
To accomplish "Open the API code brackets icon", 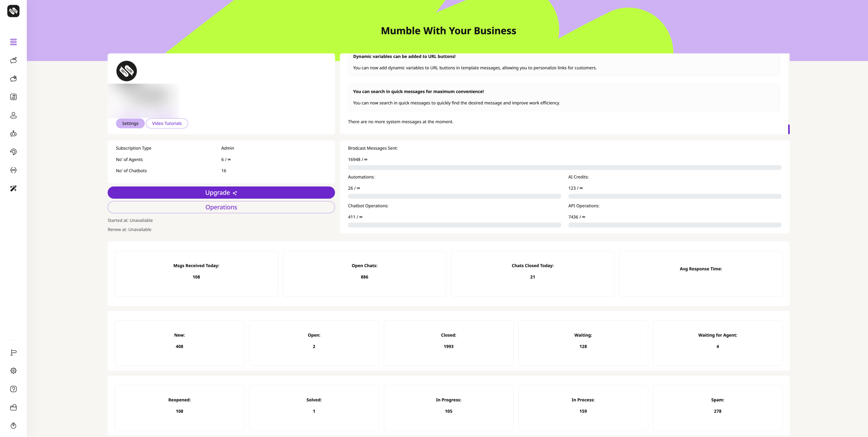I will [13, 170].
